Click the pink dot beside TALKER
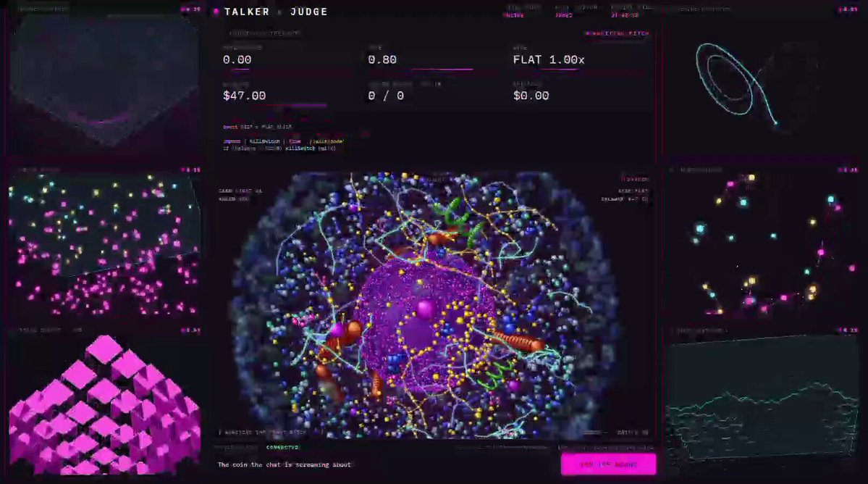The image size is (868, 484). pos(216,12)
